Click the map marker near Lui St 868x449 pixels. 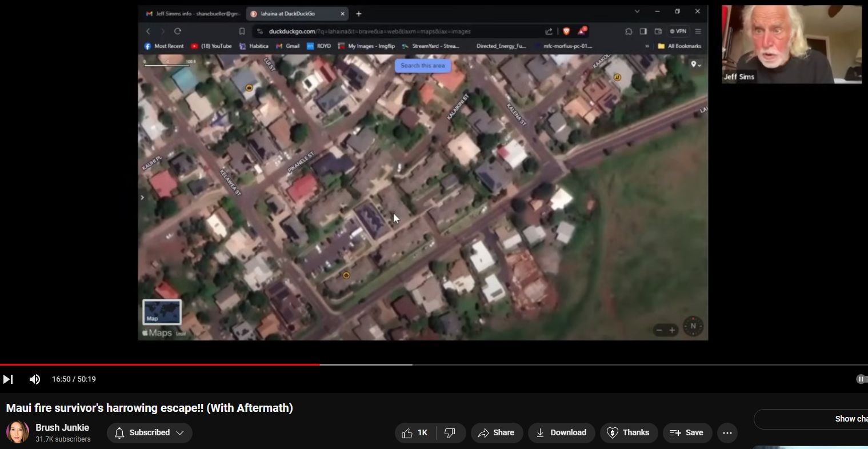(x=249, y=88)
